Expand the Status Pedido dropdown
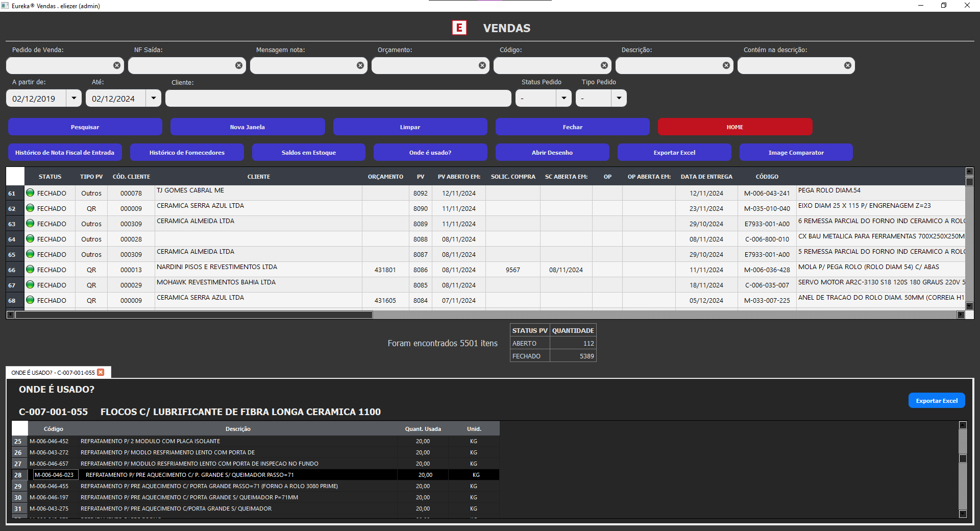 coord(564,98)
